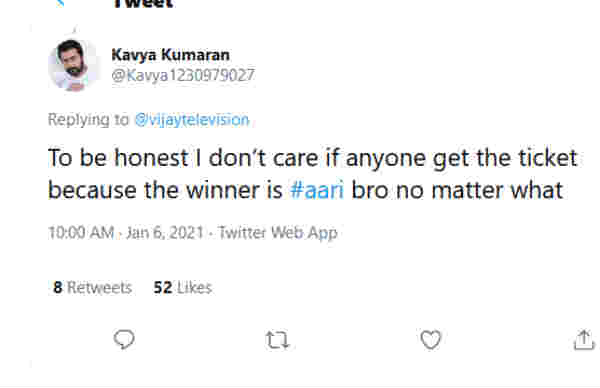The height and width of the screenshot is (388, 600).
Task: Click the Tweet header title
Action: pyautogui.click(x=143, y=3)
